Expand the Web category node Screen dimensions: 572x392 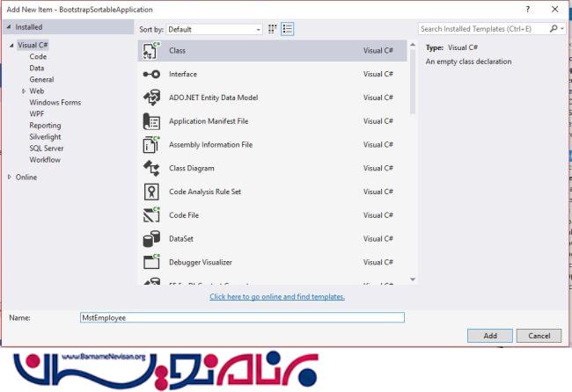pos(24,91)
